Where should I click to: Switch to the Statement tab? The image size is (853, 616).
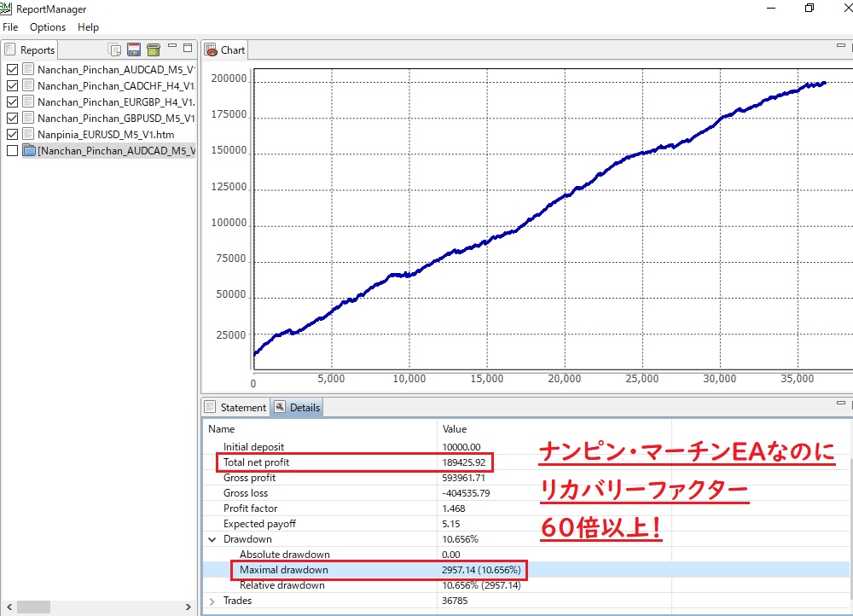click(235, 408)
